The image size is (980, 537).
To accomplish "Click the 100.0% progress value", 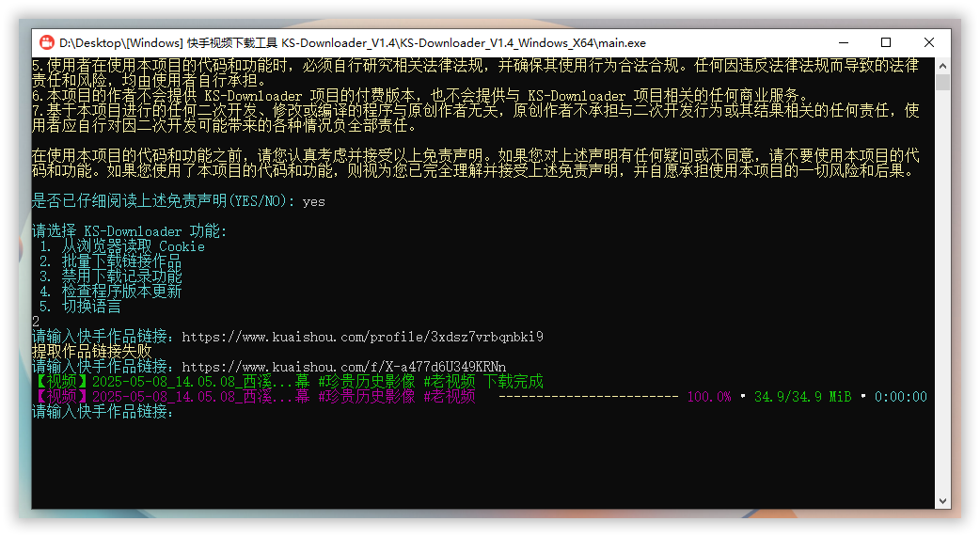I will [x=709, y=396].
